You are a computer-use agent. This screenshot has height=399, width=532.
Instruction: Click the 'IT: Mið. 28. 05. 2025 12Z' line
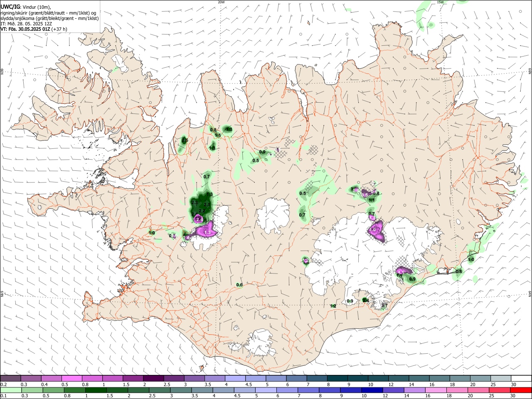[x=25, y=24]
